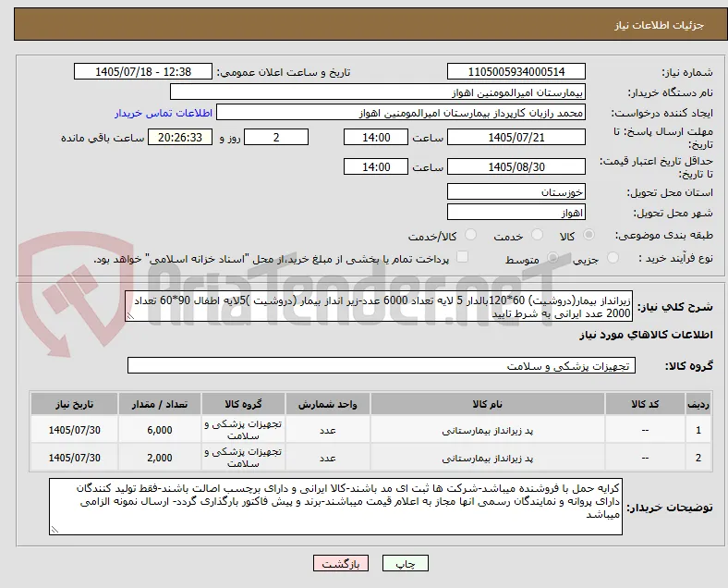
Task: Select the خدمت radio button
Action: tap(537, 235)
